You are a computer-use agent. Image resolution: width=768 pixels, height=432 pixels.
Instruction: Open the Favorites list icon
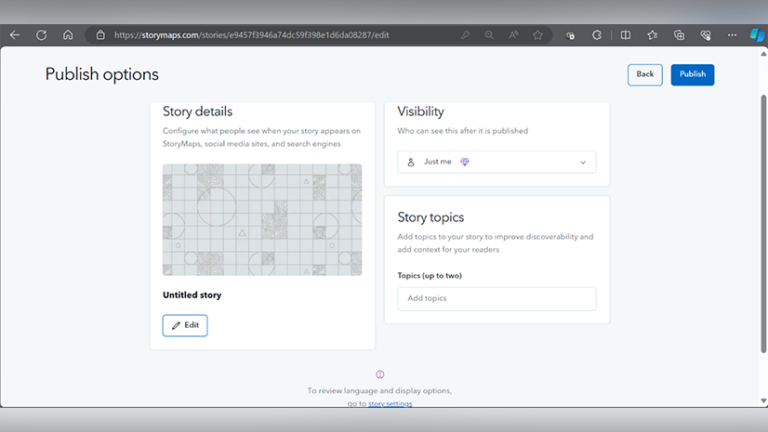coord(652,35)
